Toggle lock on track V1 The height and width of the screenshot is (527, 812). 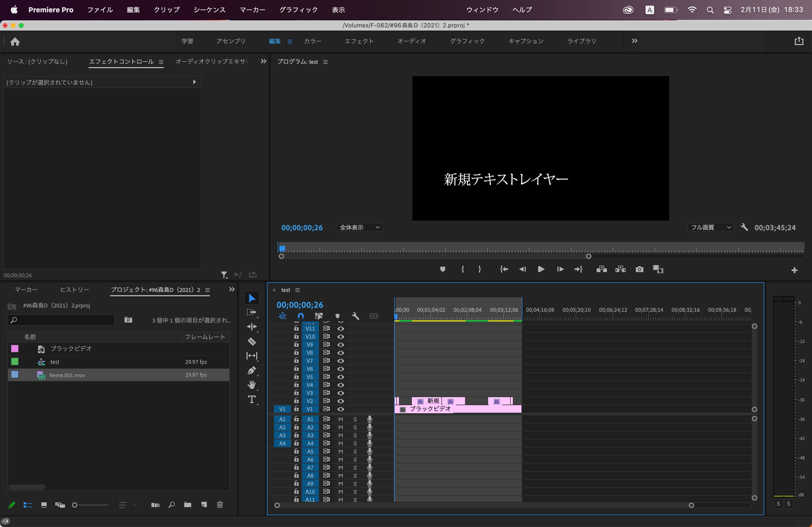pos(296,409)
